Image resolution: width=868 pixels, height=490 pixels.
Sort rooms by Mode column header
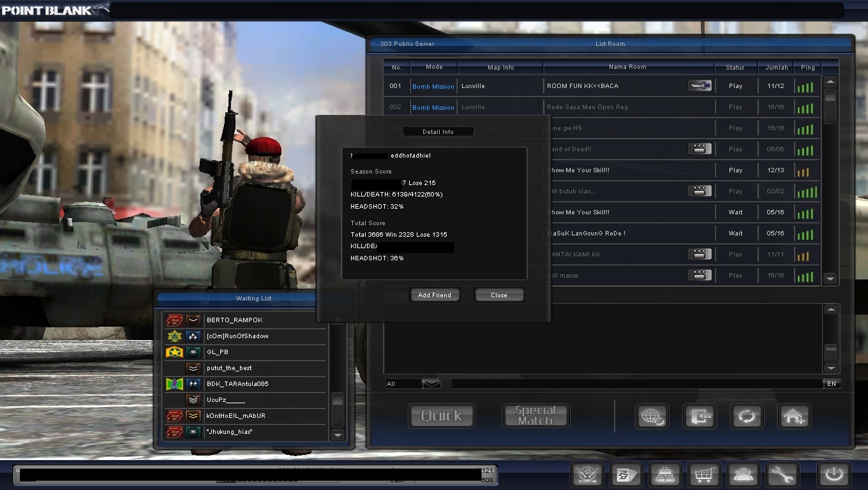434,67
